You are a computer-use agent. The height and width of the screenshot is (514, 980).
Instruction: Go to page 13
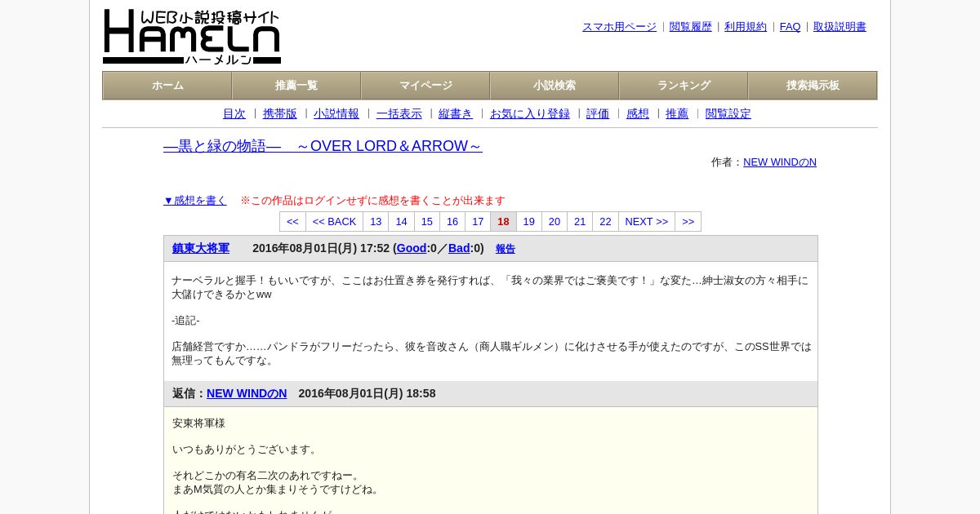pyautogui.click(x=376, y=222)
